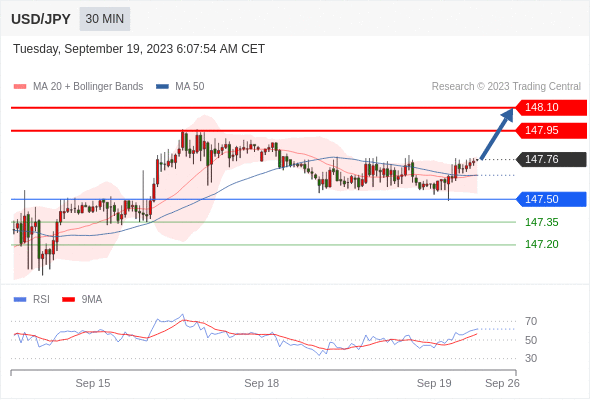Viewport: 590px width, 400px height.
Task: Select the date 'Tuesday, September 19, 2023 6:07:54 AM CET'
Action: point(139,49)
